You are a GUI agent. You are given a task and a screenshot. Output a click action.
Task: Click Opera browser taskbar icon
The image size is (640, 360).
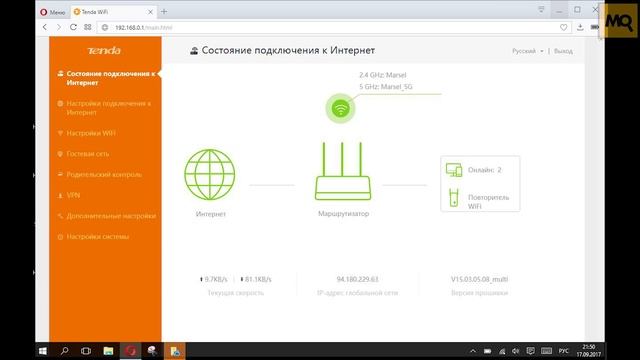pyautogui.click(x=131, y=351)
